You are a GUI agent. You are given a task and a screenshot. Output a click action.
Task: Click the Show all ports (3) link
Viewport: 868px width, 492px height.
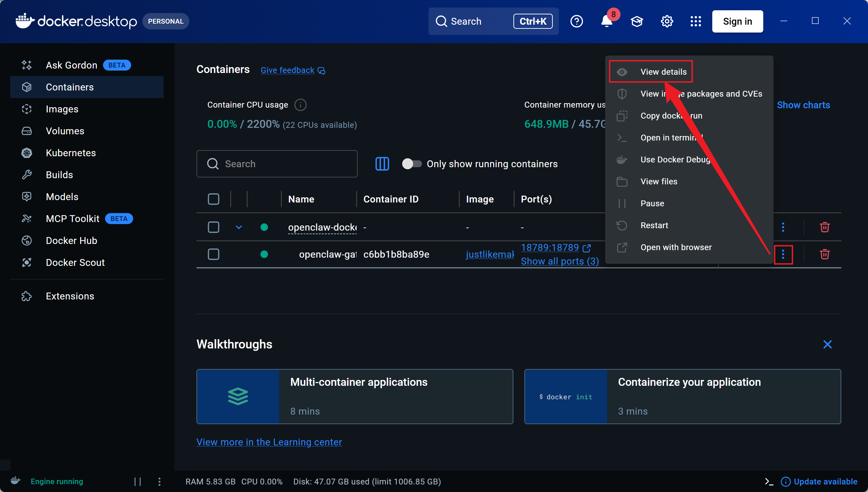tap(560, 261)
